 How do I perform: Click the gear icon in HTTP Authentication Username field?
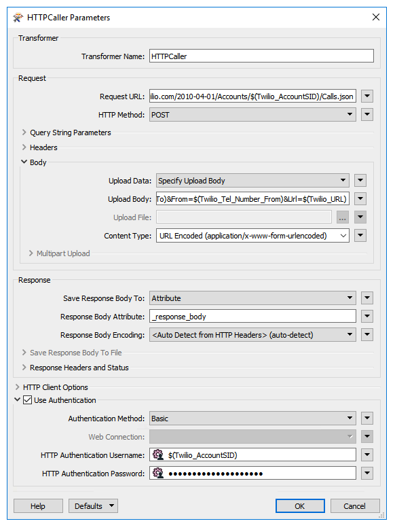[158, 455]
